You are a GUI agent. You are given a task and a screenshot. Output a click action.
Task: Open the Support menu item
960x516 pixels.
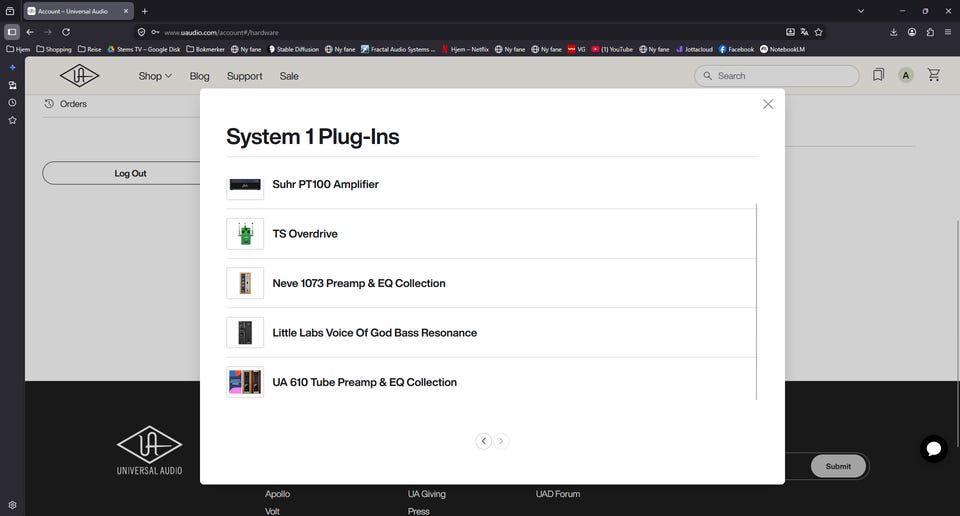pos(244,76)
